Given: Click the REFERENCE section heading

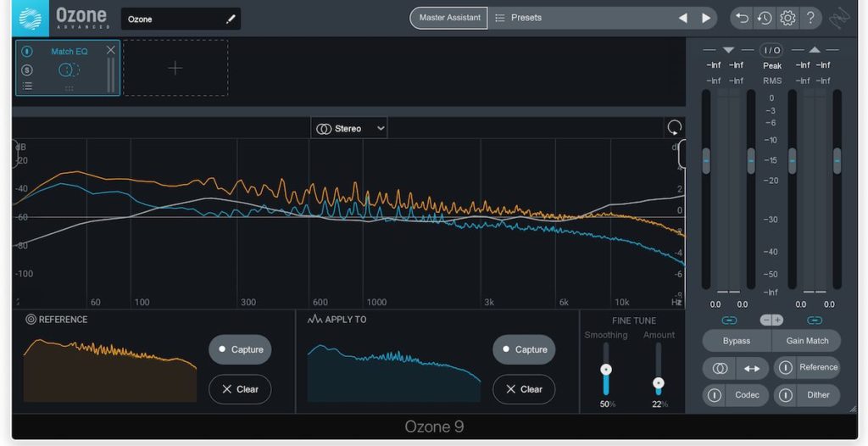Looking at the screenshot, I should point(63,320).
